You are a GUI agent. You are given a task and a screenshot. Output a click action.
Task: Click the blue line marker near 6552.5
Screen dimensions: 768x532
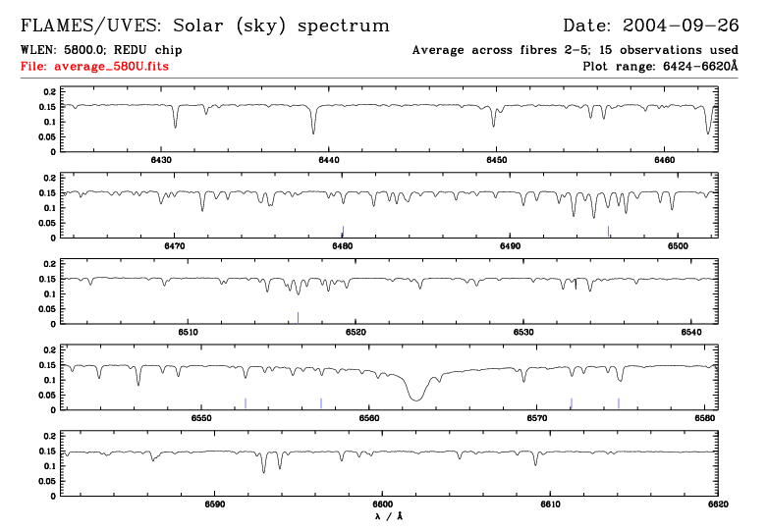pyautogui.click(x=246, y=403)
